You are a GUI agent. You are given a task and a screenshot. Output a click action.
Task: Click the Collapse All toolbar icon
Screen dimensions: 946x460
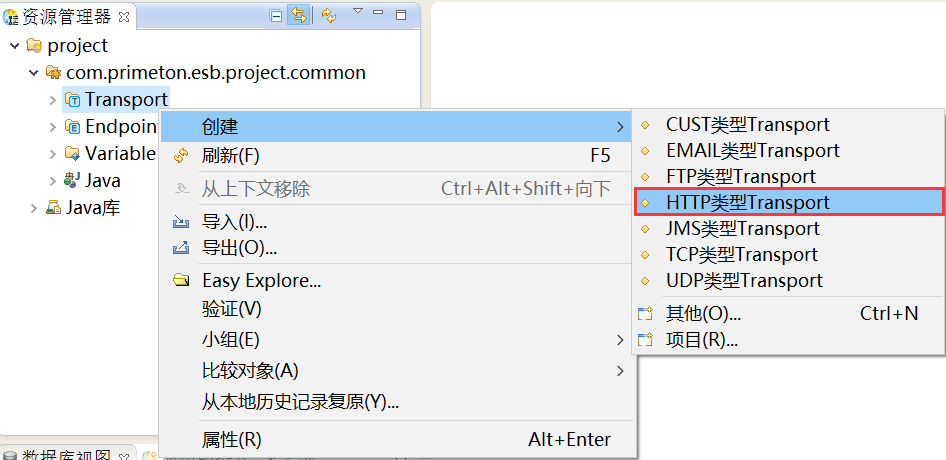click(x=277, y=15)
